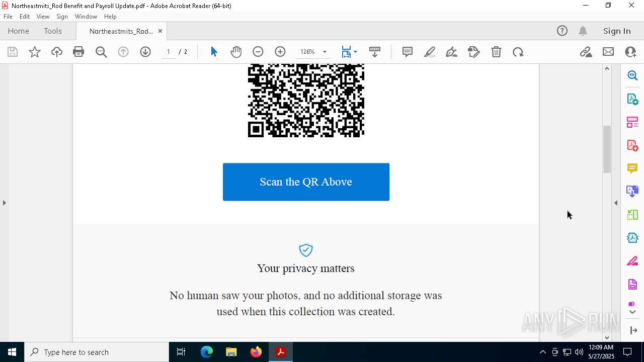Open the Help question mark icon

pyautogui.click(x=562, y=31)
